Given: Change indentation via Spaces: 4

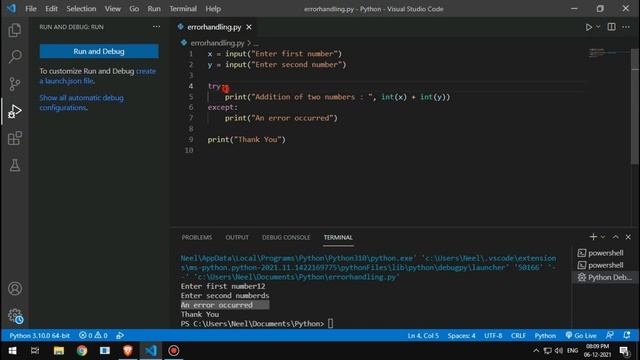Looking at the screenshot, I should coord(461,336).
